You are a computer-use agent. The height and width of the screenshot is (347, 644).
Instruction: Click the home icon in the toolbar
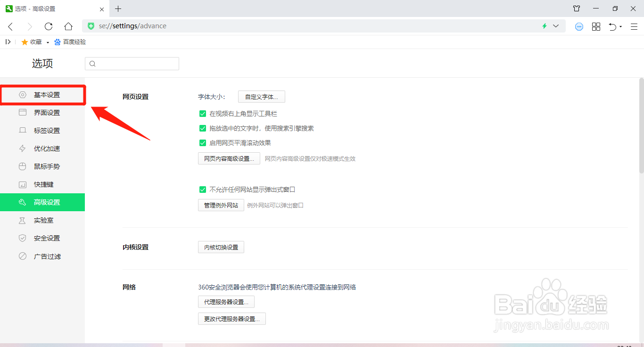click(x=68, y=26)
